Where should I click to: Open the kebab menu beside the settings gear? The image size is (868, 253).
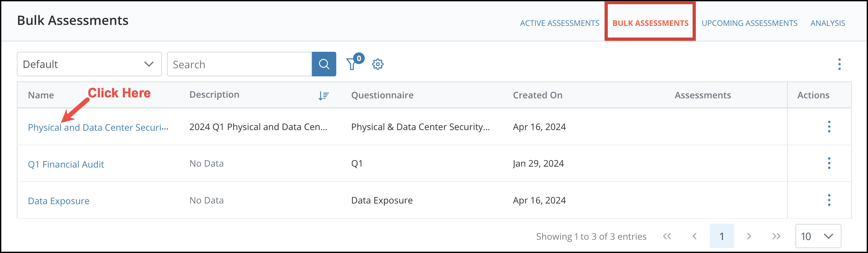pos(840,64)
